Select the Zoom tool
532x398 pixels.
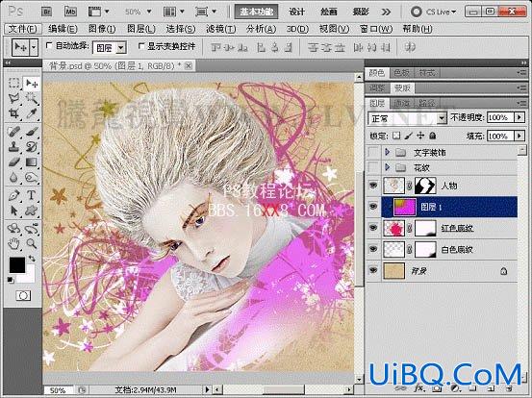(32, 243)
